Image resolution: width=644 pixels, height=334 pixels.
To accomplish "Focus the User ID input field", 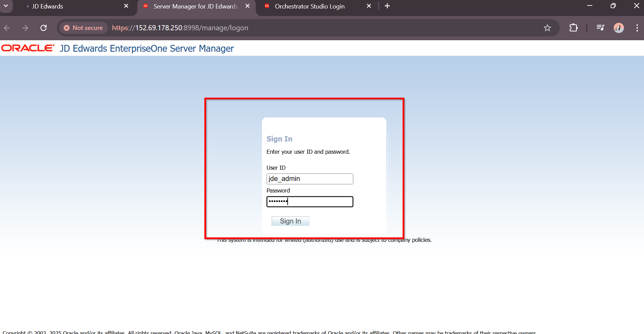I will 309,179.
